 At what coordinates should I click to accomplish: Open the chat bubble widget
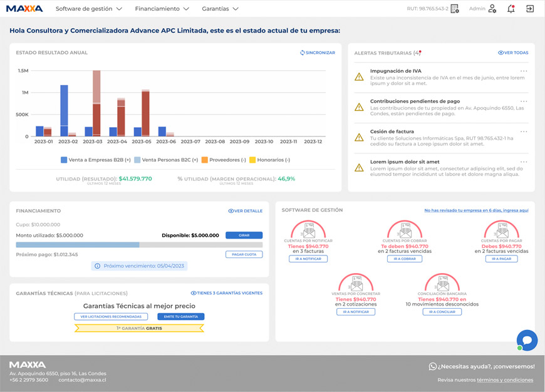[x=527, y=340]
